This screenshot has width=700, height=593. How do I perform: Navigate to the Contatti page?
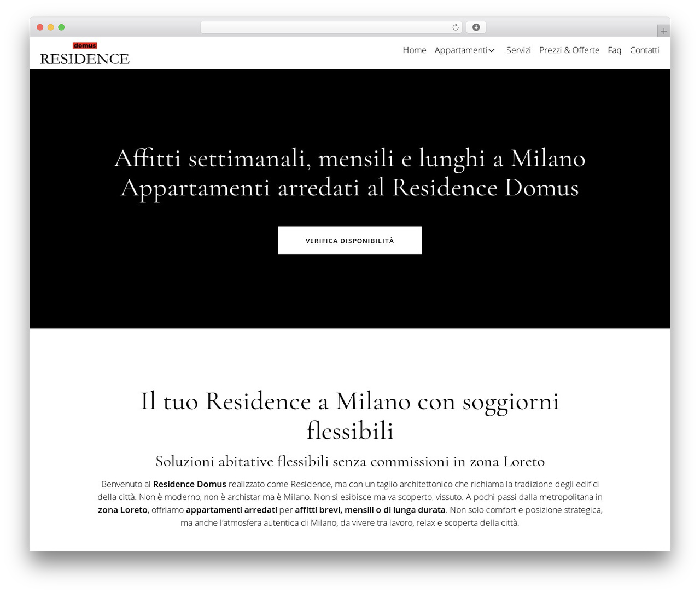644,50
